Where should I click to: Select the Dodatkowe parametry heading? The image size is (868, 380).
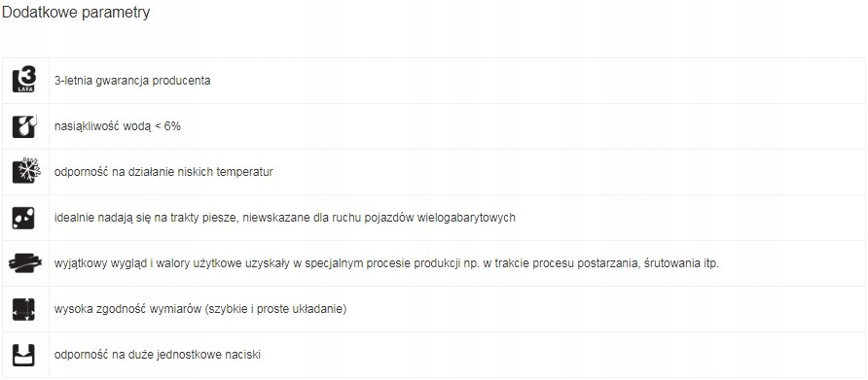[x=76, y=13]
